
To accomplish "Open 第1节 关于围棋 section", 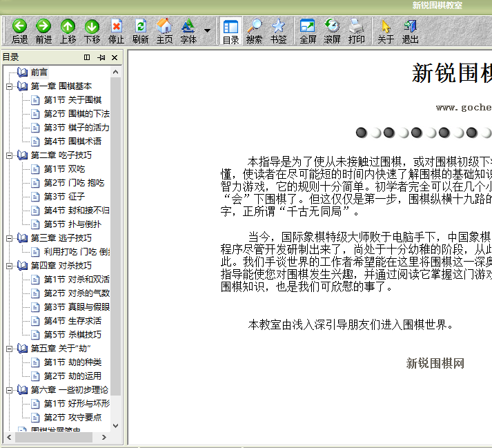I will (x=72, y=100).
